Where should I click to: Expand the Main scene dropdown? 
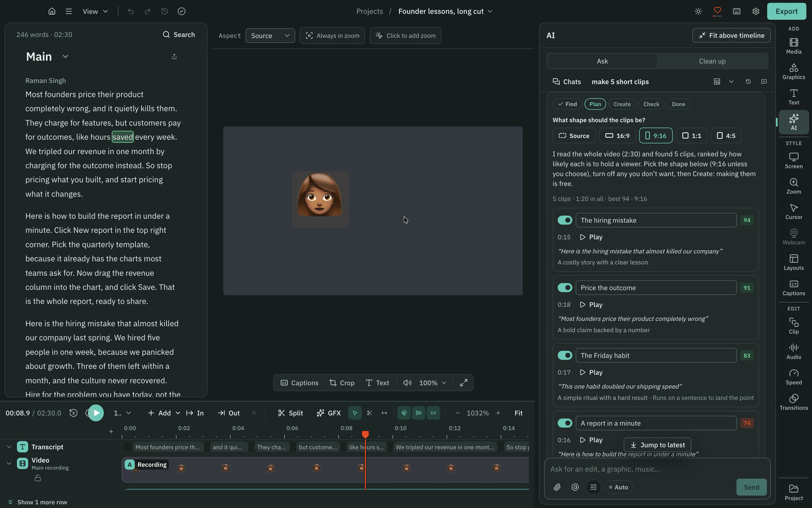pos(65,56)
